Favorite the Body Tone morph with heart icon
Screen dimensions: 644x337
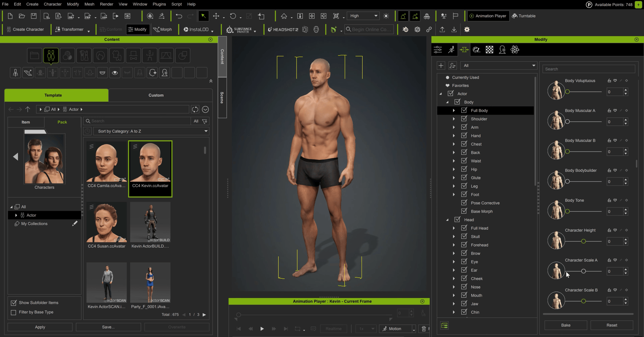tap(615, 200)
